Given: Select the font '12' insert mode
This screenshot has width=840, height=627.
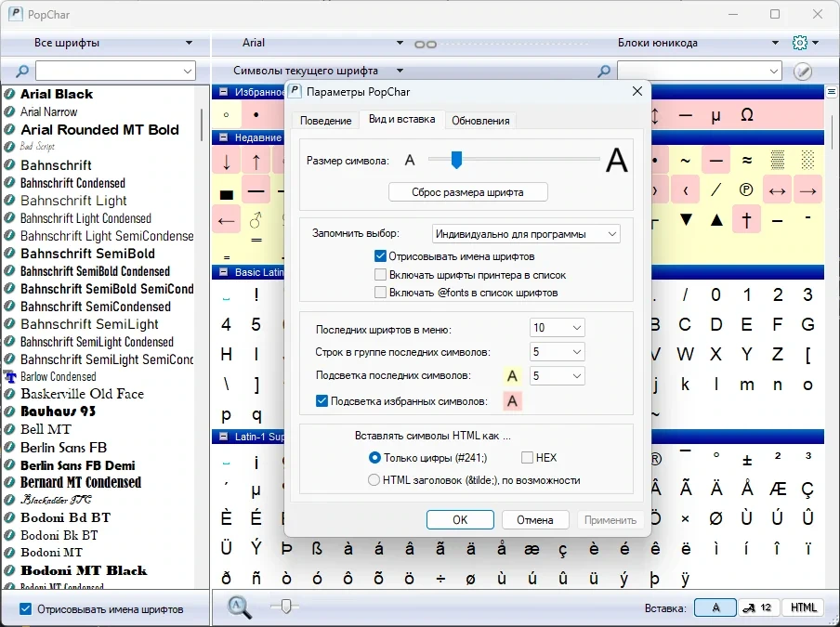Looking at the screenshot, I should (759, 607).
